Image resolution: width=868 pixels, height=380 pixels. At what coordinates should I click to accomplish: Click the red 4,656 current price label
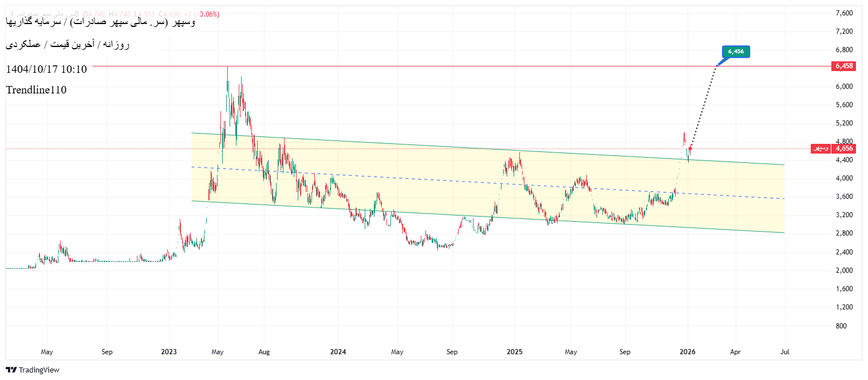point(844,148)
